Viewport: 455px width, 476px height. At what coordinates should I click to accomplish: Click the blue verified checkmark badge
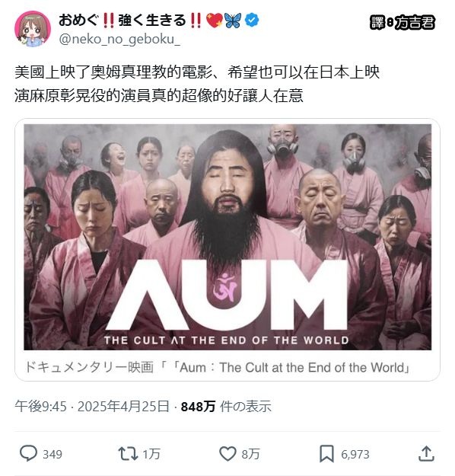pos(252,21)
